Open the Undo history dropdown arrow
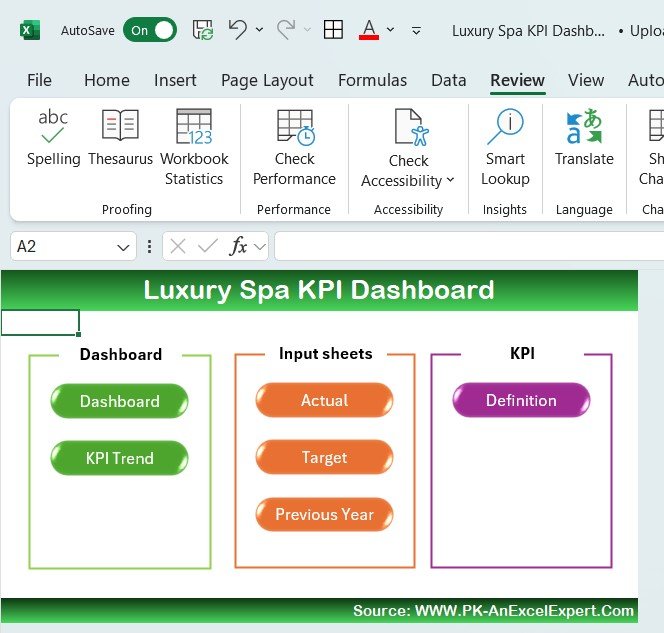This screenshot has height=633, width=664. tap(260, 30)
